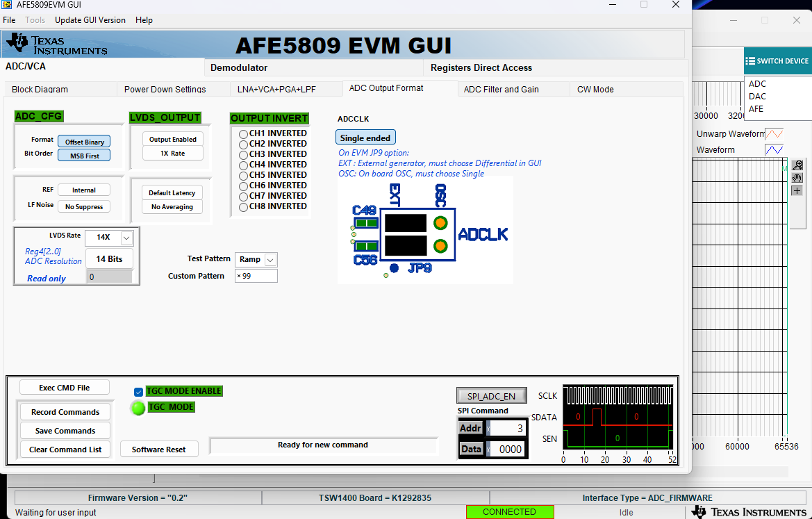812x519 pixels.
Task: Toggle the Single ended ADCCLK button
Action: 365,138
